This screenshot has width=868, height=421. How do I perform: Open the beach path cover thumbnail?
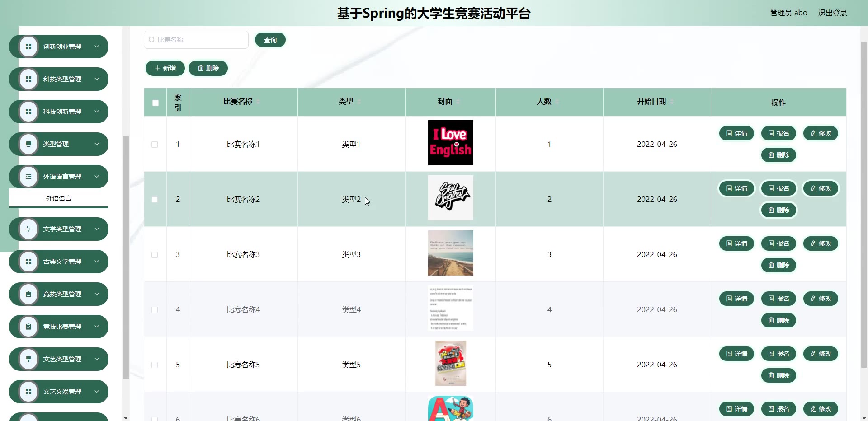451,253
